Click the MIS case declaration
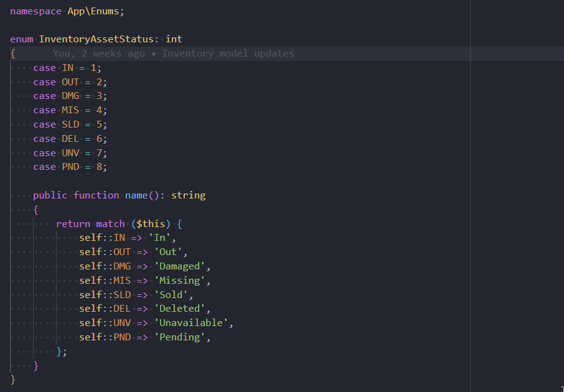 (x=70, y=110)
